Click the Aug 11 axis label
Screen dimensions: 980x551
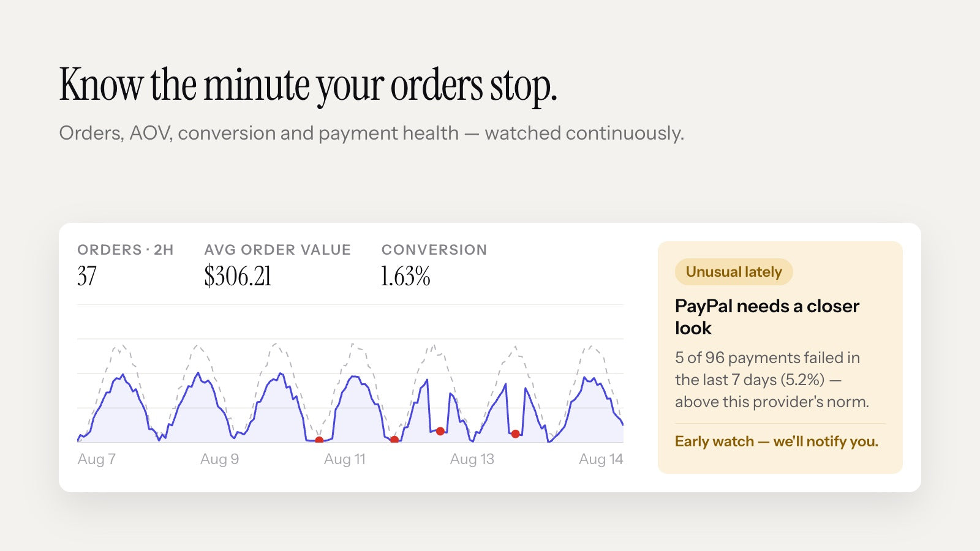(x=345, y=459)
